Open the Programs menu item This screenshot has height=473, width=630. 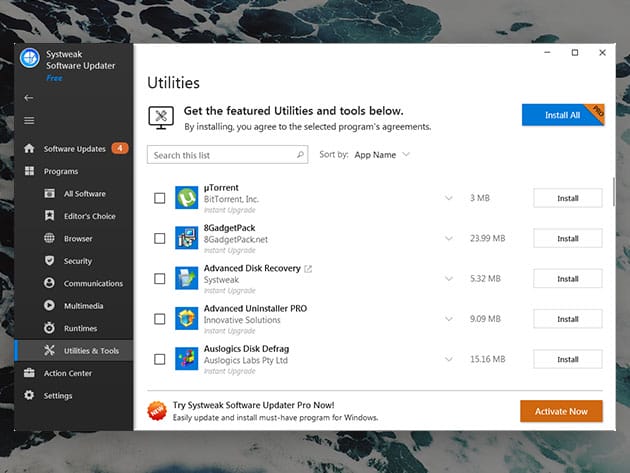[x=74, y=171]
